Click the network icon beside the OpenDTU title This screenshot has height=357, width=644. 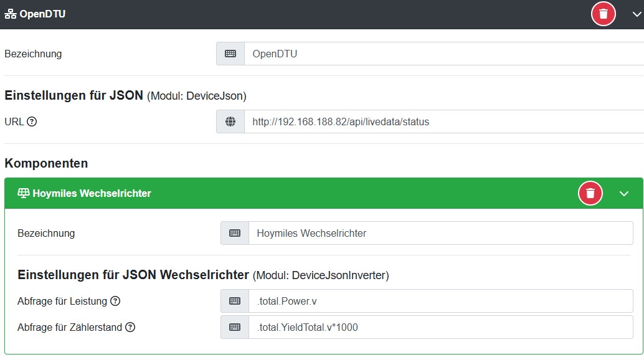[11, 14]
